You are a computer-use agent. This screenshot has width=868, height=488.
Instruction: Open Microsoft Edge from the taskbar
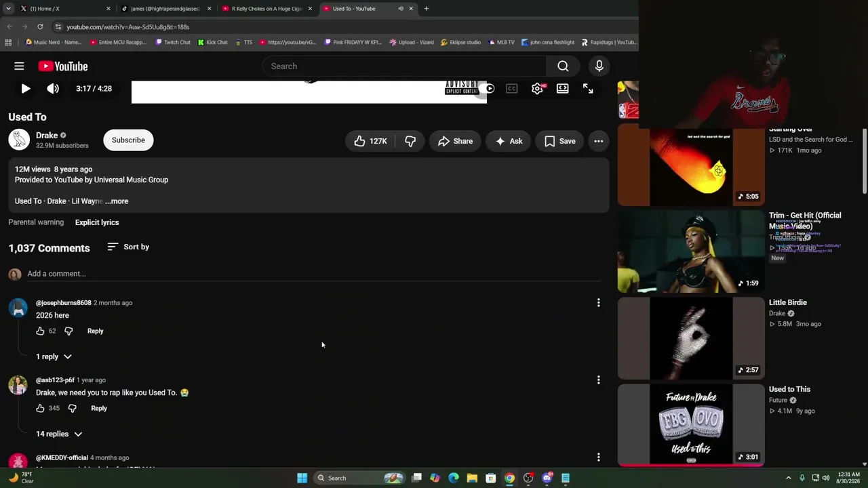(x=454, y=478)
